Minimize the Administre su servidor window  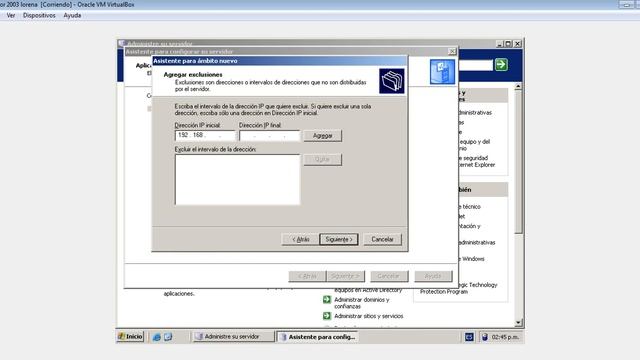500,44
